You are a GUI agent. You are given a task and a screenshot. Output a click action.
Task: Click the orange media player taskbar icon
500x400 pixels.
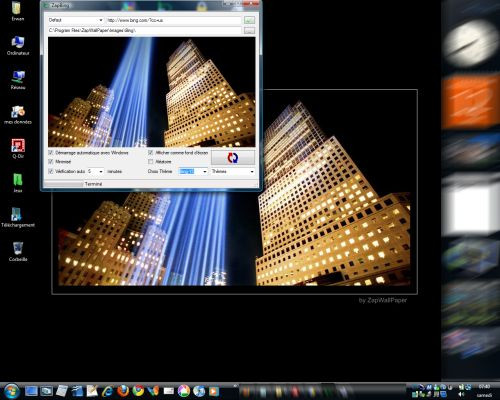pyautogui.click(x=214, y=391)
